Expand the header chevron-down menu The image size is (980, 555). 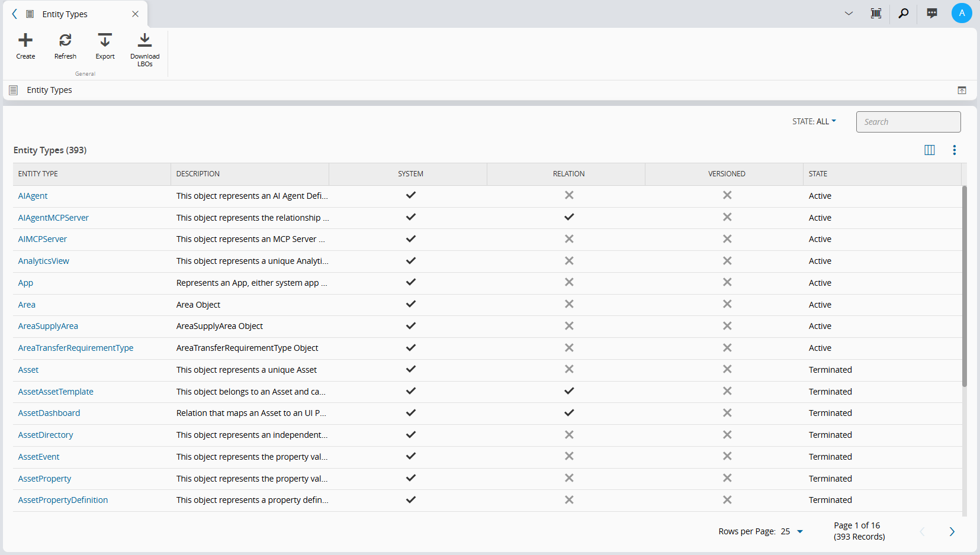849,13
